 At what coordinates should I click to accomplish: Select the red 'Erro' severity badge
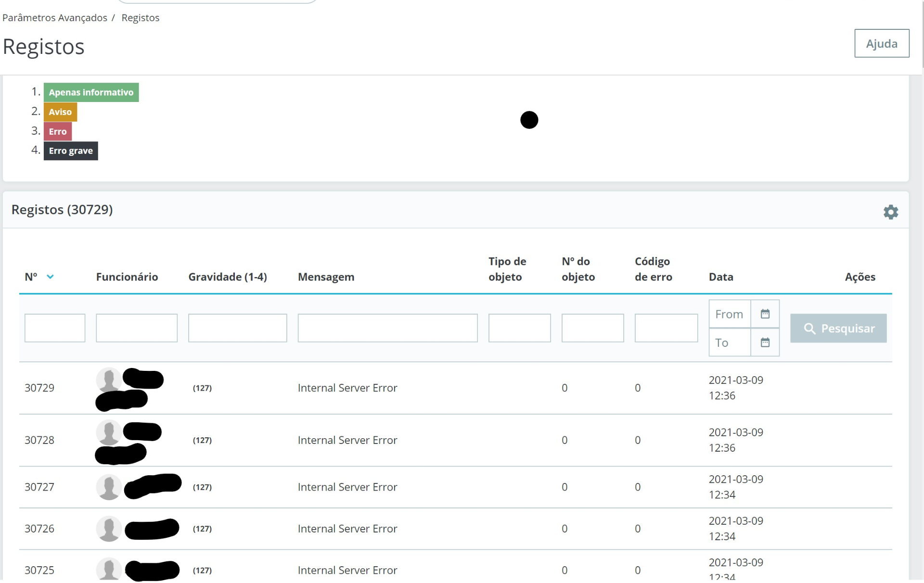[x=58, y=131]
